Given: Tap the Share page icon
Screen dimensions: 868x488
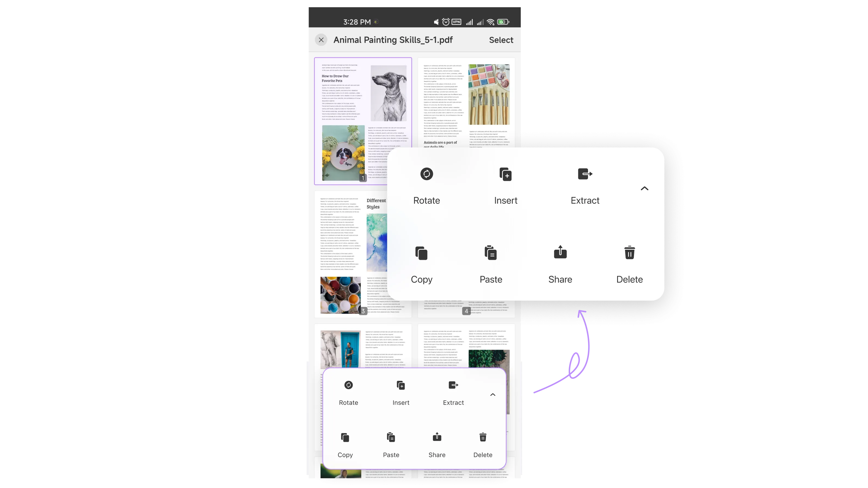Looking at the screenshot, I should tap(437, 437).
